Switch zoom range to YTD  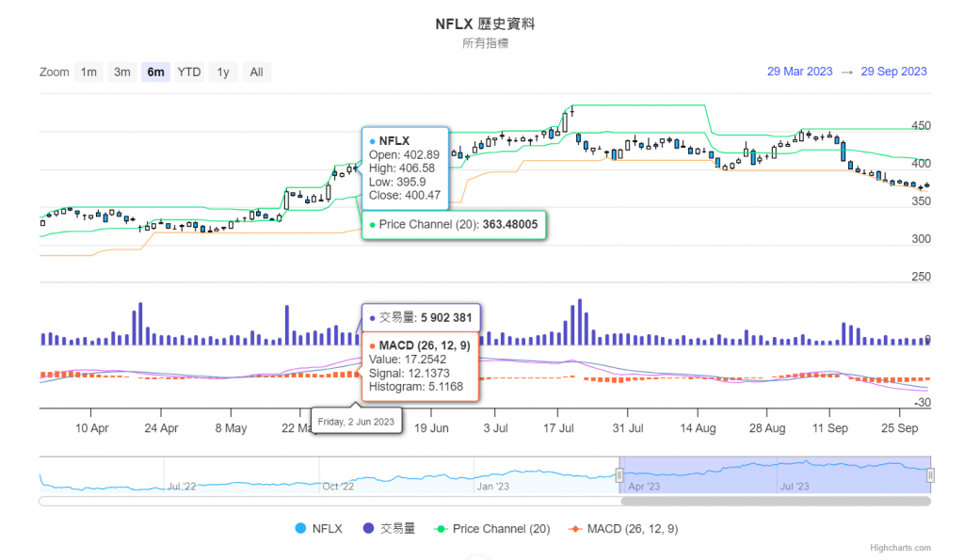[188, 72]
